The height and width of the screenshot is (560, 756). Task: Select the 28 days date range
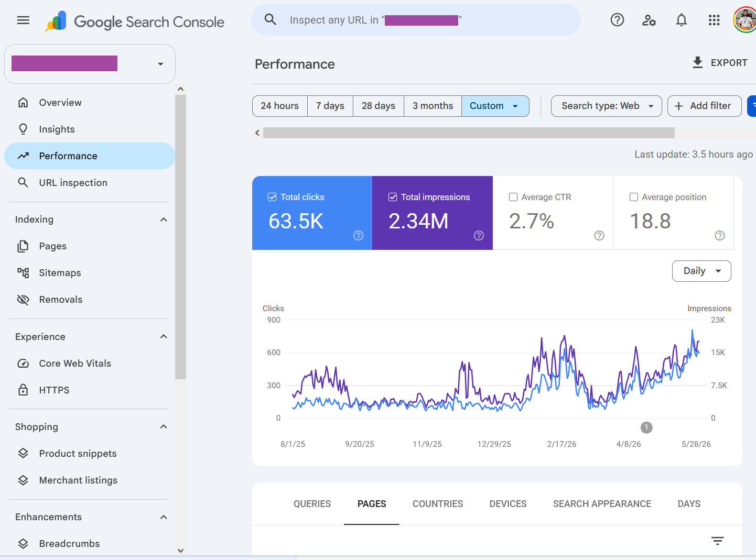tap(379, 106)
